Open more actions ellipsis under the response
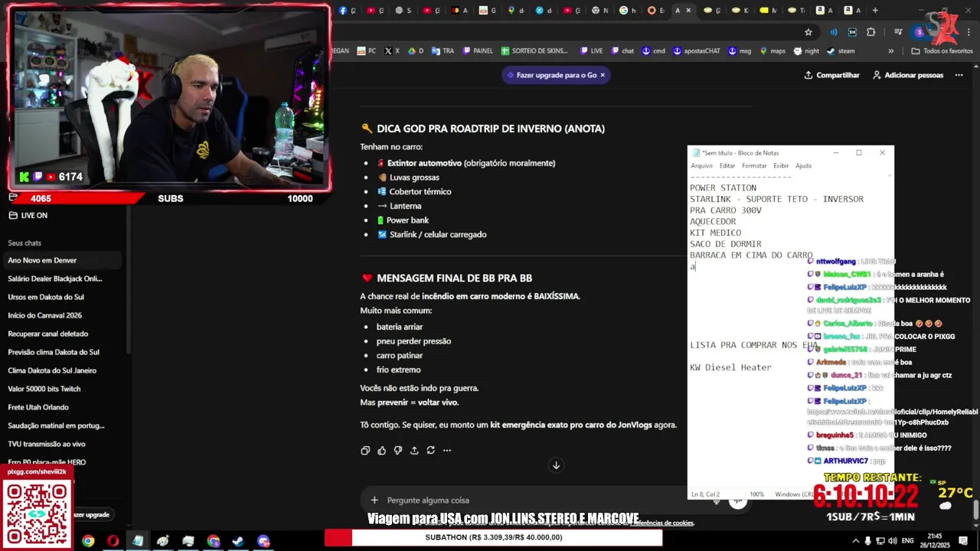 (x=447, y=451)
